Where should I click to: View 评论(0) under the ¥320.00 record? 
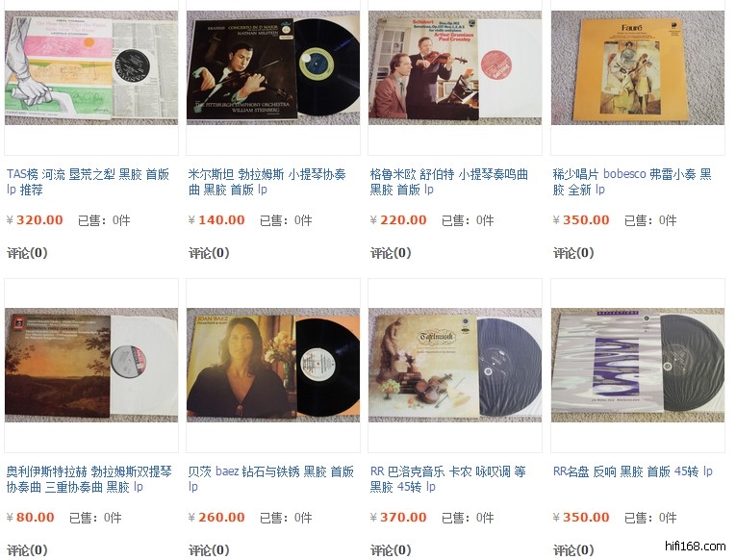click(27, 253)
